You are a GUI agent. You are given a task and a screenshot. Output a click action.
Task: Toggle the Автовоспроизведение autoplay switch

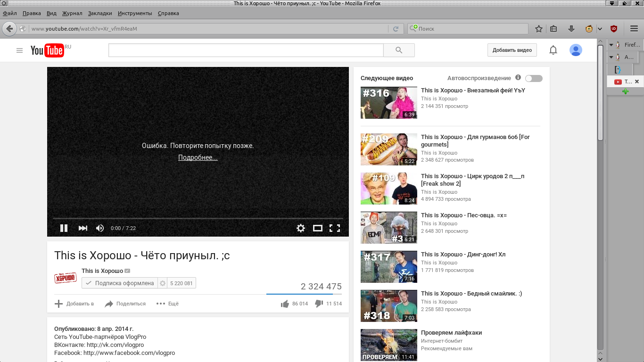pos(534,78)
